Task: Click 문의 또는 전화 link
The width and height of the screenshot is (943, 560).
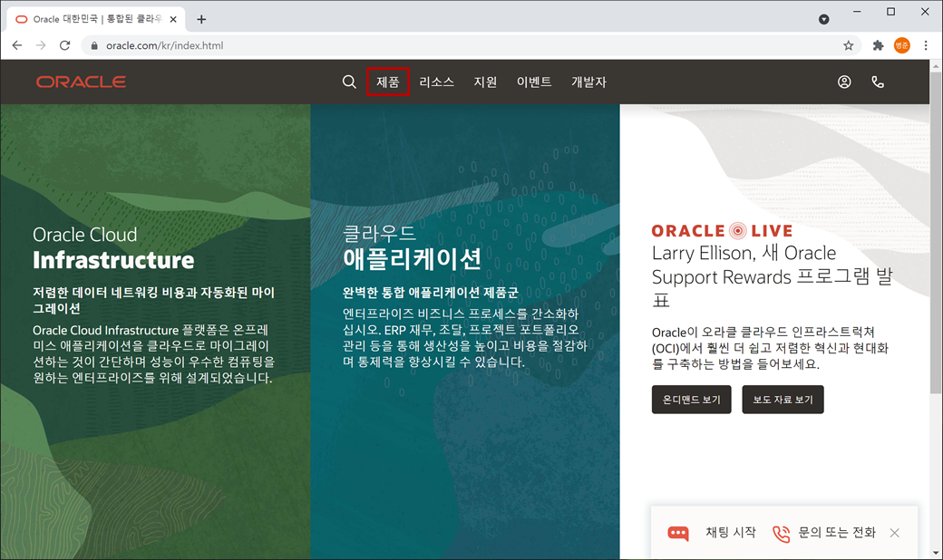Action: pos(837,532)
